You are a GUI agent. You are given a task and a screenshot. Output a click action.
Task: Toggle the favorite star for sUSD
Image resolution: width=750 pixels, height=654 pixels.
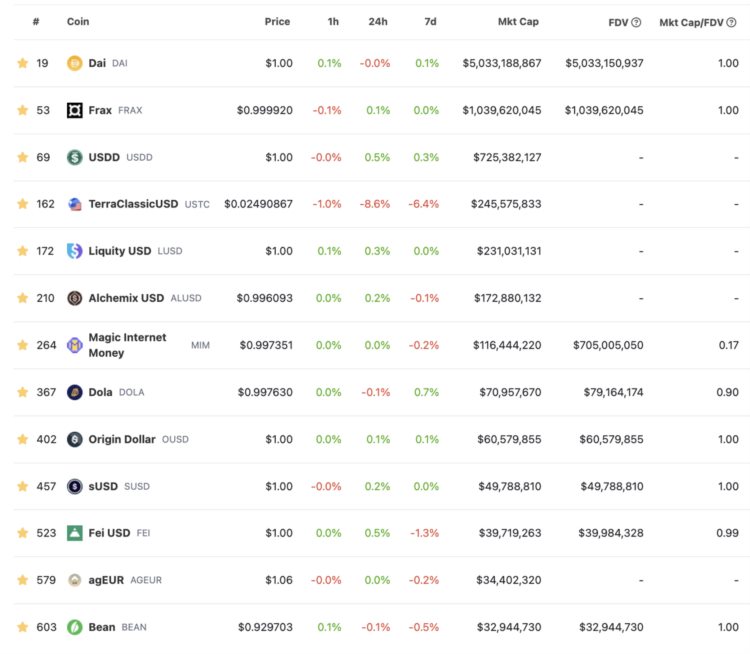(x=22, y=486)
